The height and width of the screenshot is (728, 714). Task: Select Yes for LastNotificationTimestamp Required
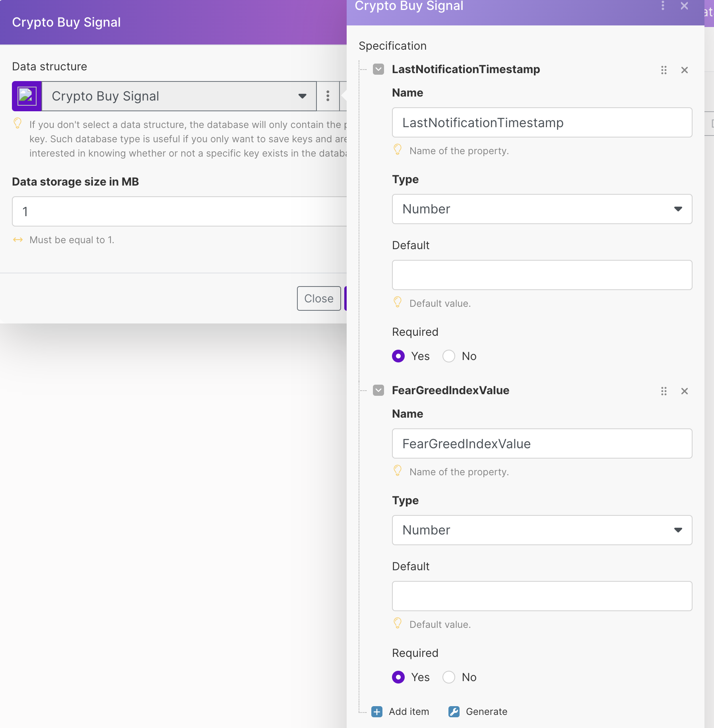tap(398, 356)
